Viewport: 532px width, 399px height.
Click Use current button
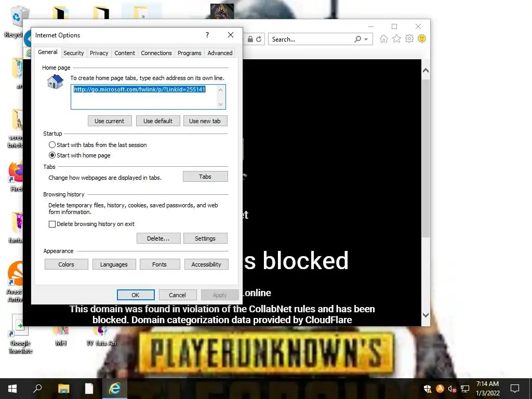coord(110,121)
